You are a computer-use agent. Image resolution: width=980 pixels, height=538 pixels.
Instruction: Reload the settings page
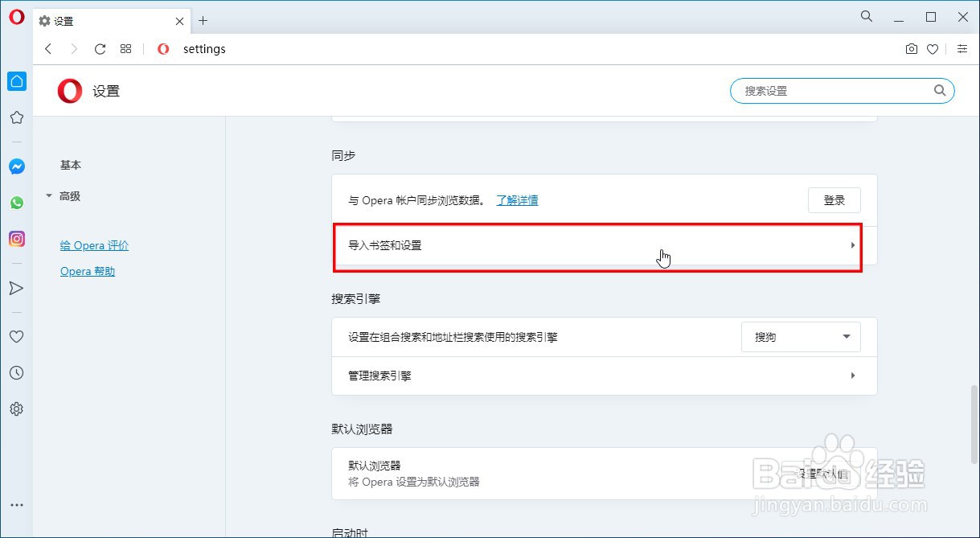[x=100, y=49]
